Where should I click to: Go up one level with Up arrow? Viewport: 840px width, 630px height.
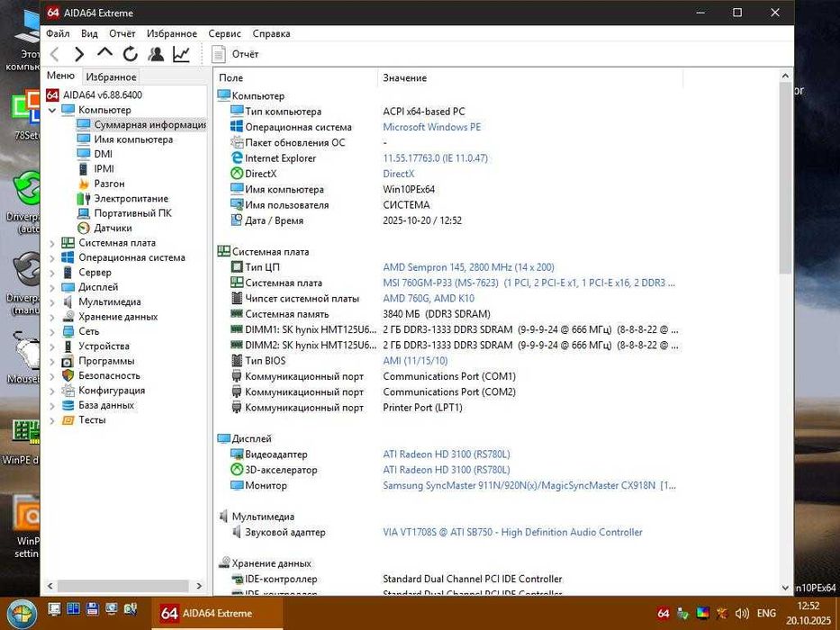105,53
